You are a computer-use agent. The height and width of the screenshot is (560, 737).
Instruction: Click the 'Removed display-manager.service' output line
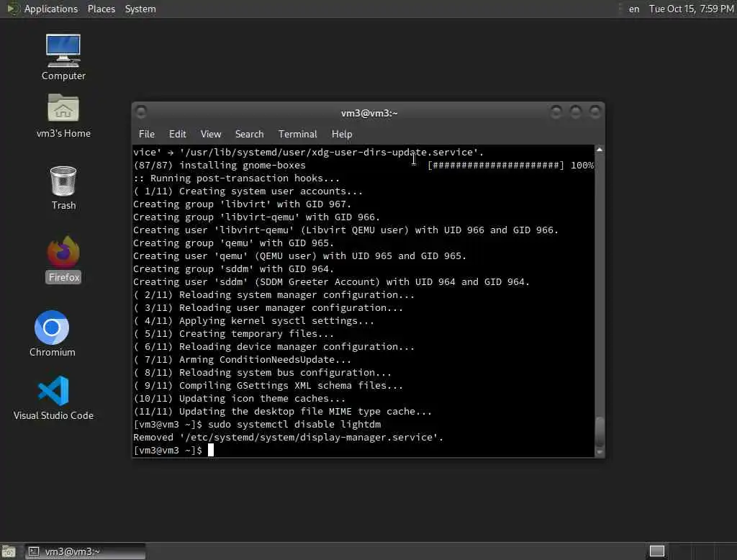coord(288,438)
